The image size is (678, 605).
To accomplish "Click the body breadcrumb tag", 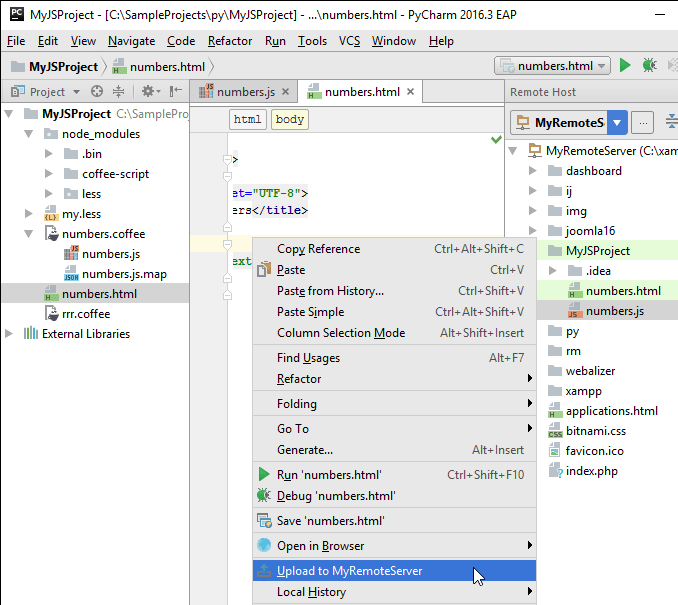I will click(x=289, y=119).
